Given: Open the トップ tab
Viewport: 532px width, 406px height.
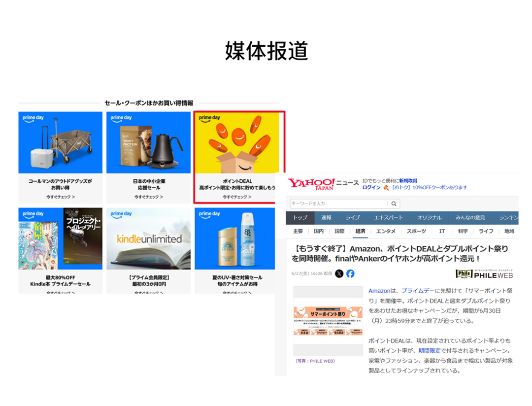Looking at the screenshot, I should 300,218.
